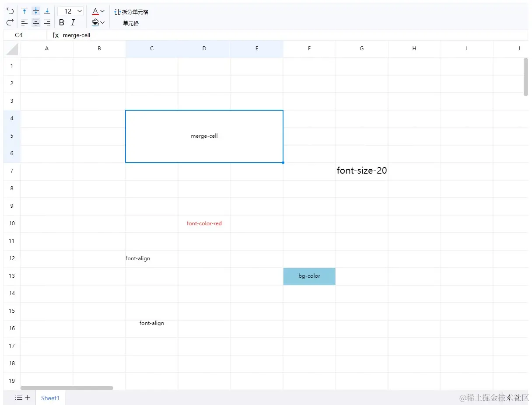Switch to the Sheet1 tab
Viewport: 532px width, 405px height.
coord(50,398)
